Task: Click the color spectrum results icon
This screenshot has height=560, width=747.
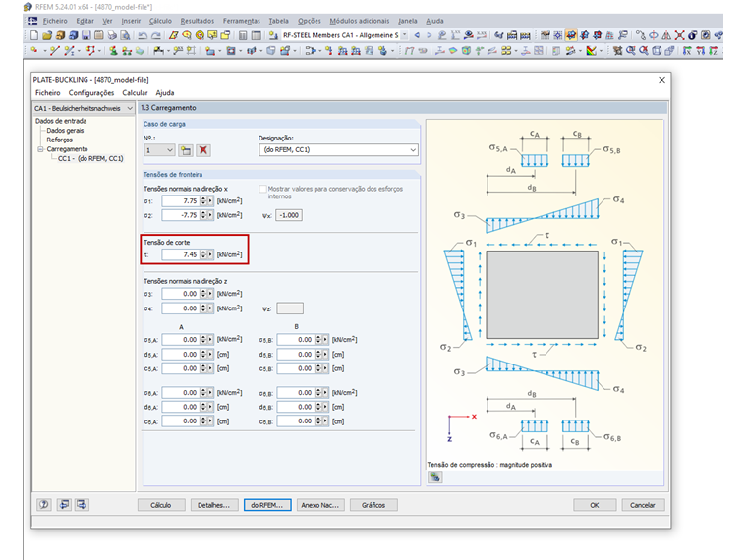Action: point(592,50)
